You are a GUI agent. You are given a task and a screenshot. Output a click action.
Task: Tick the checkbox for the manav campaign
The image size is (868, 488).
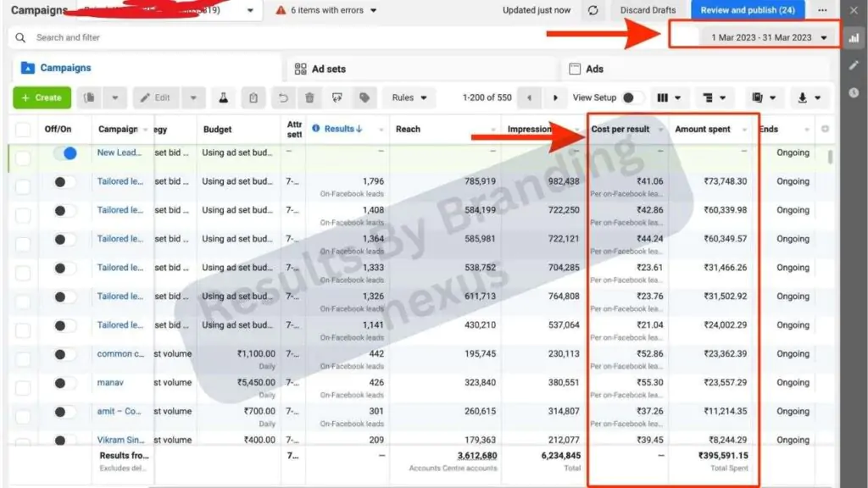pyautogui.click(x=23, y=383)
